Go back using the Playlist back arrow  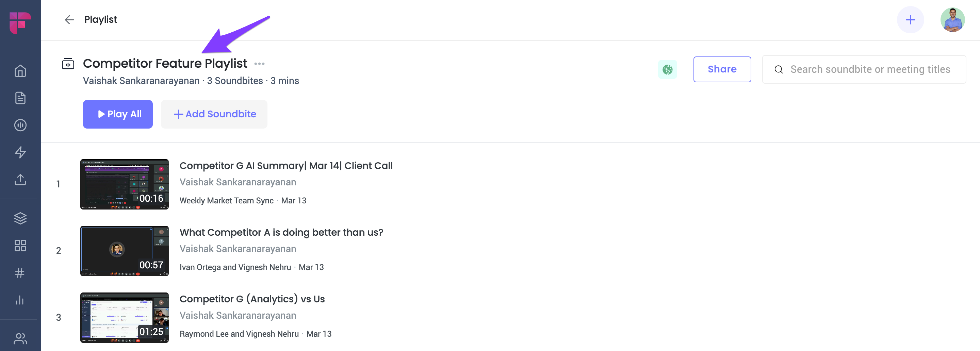tap(69, 19)
